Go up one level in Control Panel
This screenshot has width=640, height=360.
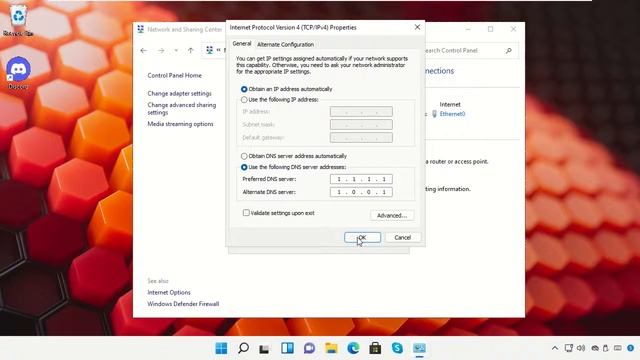click(191, 51)
